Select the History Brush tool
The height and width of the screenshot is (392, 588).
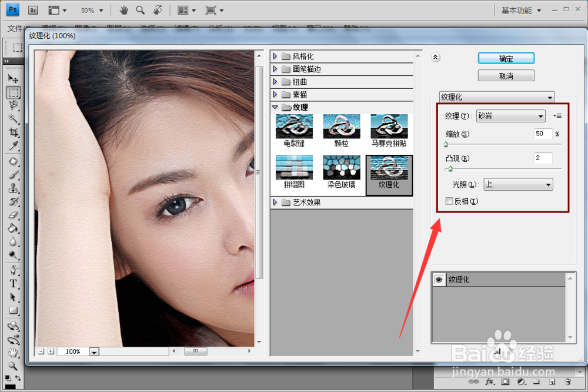(13, 202)
